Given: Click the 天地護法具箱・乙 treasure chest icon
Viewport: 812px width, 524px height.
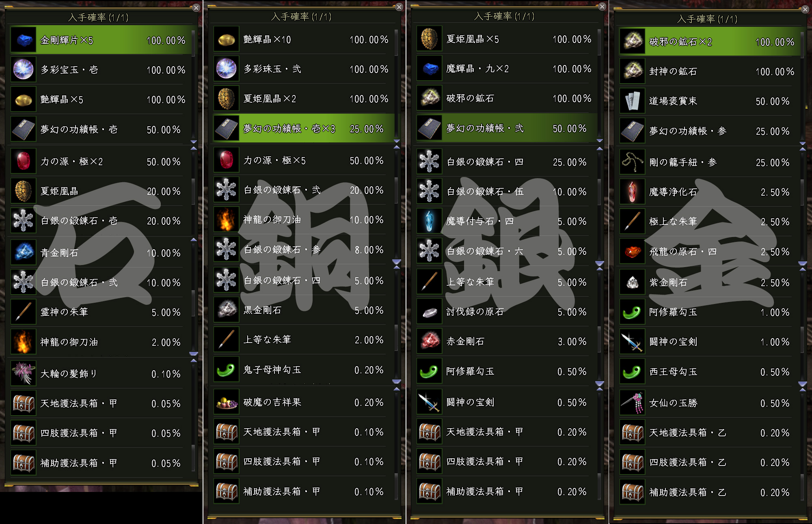Looking at the screenshot, I should pyautogui.click(x=633, y=433).
